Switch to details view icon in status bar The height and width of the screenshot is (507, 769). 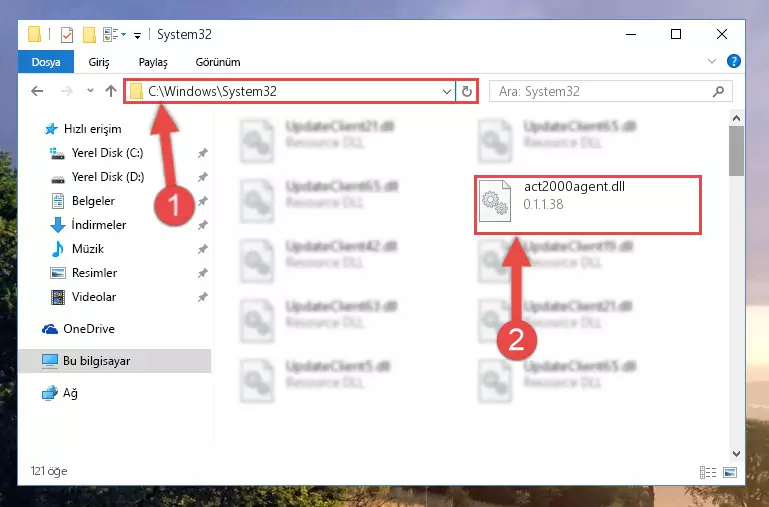point(708,472)
